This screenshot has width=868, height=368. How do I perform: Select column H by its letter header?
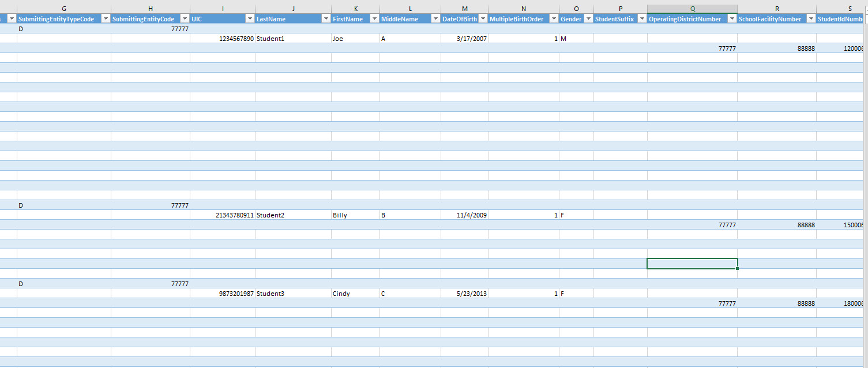coord(151,9)
